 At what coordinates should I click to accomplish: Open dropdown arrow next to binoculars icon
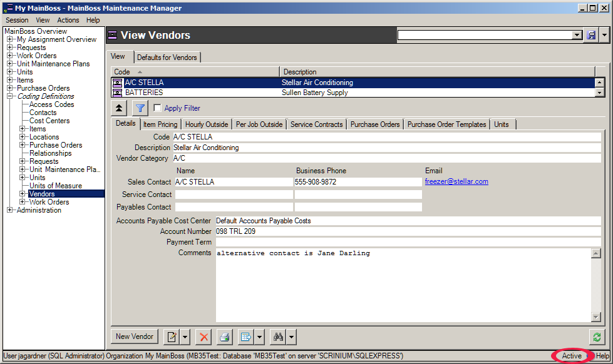[292, 336]
